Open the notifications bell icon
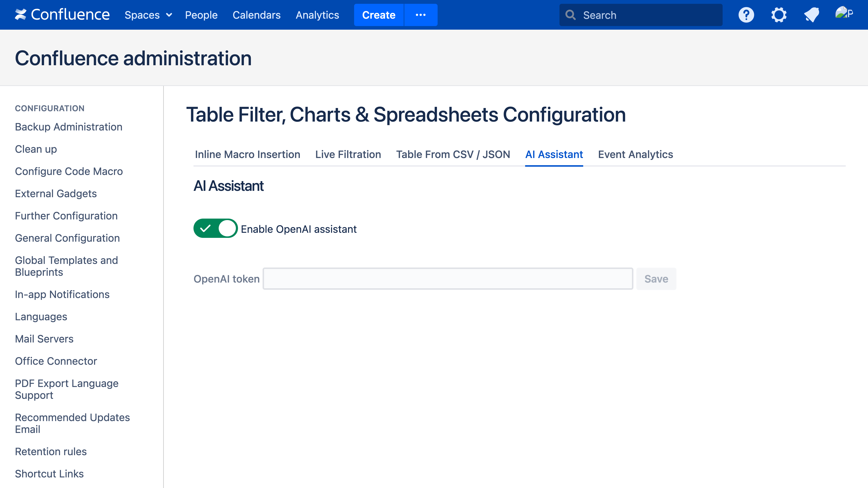This screenshot has height=488, width=868. pyautogui.click(x=811, y=15)
